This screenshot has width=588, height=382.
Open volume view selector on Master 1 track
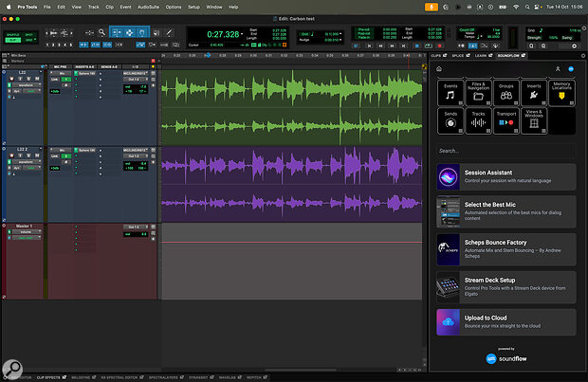click(27, 232)
